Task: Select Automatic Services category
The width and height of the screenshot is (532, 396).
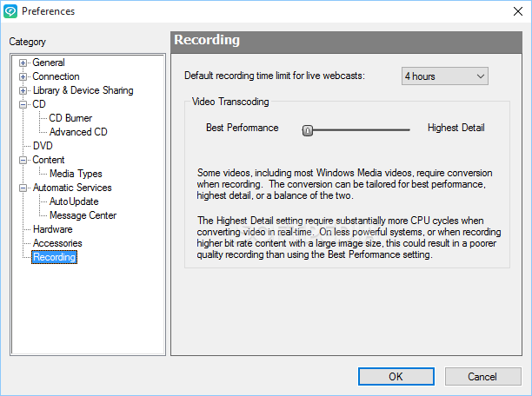Action: [72, 188]
